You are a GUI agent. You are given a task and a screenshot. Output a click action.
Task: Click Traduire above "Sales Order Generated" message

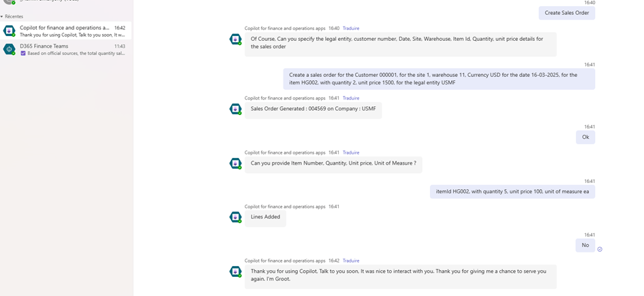pyautogui.click(x=350, y=98)
